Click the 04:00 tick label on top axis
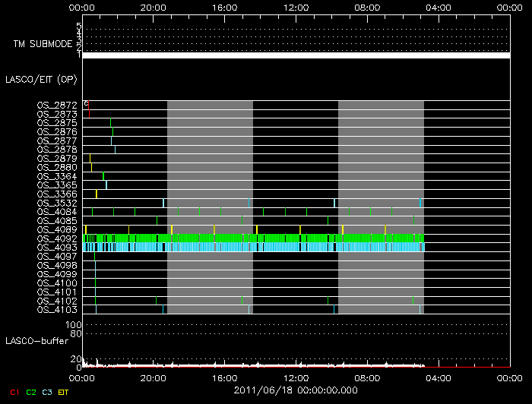The width and height of the screenshot is (532, 404). click(439, 7)
